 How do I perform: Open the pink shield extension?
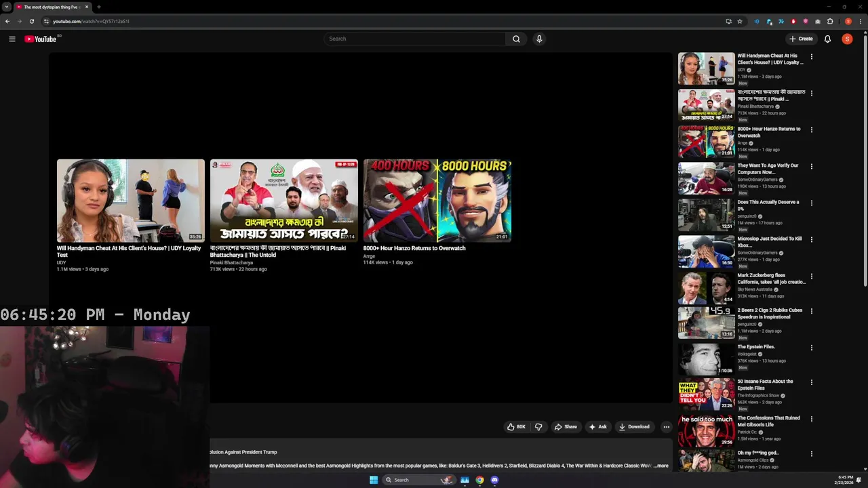tap(806, 21)
